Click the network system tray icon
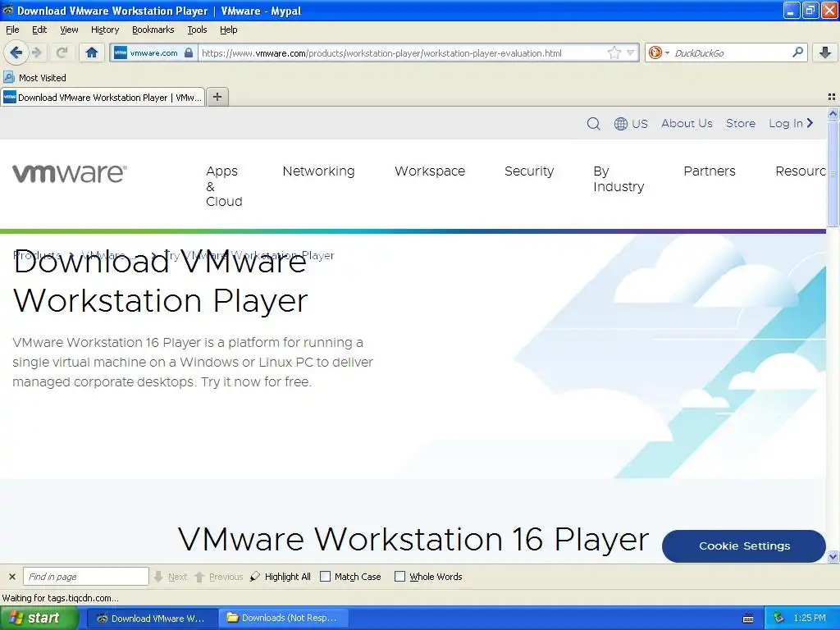The height and width of the screenshot is (630, 840). coord(779,619)
